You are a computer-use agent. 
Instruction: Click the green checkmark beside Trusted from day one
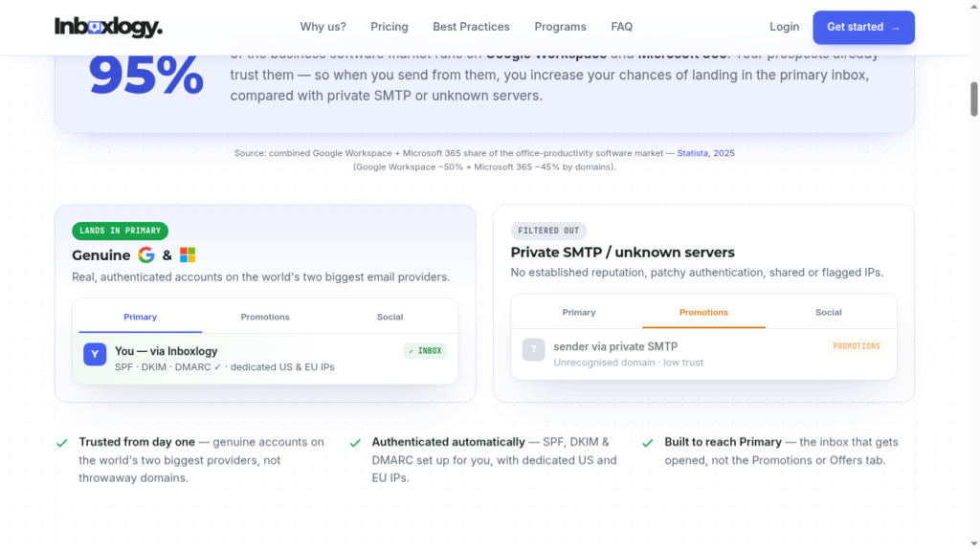62,443
